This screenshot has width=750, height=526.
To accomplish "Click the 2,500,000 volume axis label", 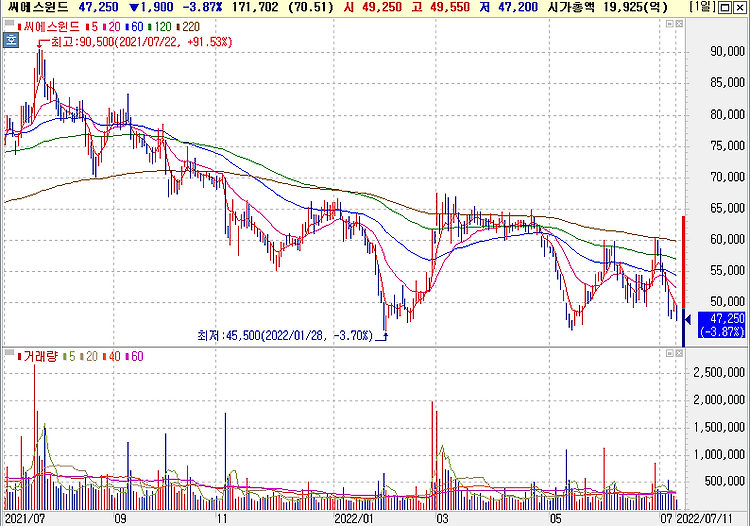I will click(x=719, y=373).
